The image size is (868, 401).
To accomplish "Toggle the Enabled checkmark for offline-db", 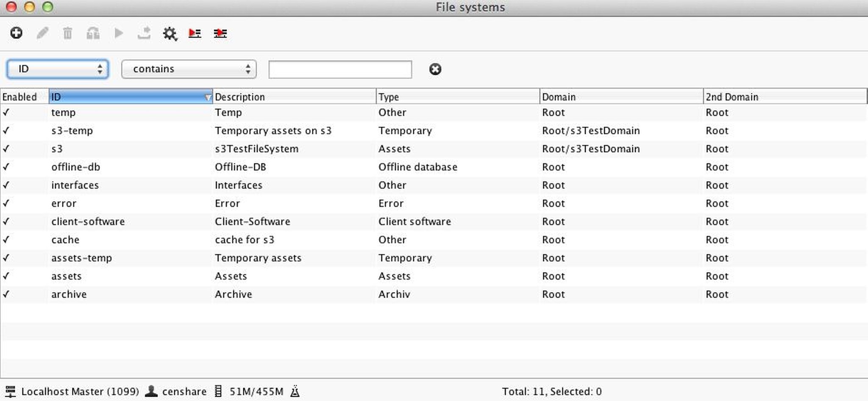I will [x=6, y=167].
